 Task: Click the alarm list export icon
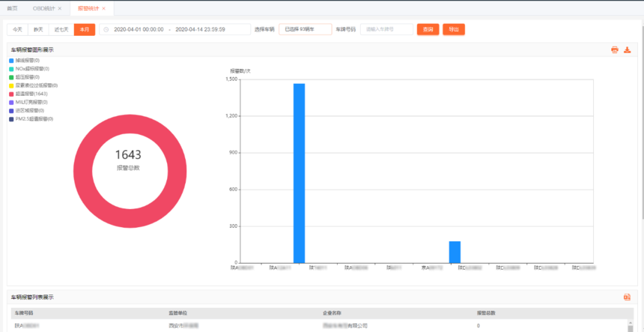(627, 297)
